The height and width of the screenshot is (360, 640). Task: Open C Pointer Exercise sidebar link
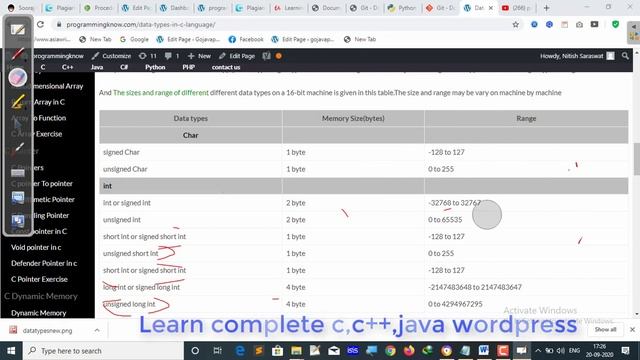[39, 279]
